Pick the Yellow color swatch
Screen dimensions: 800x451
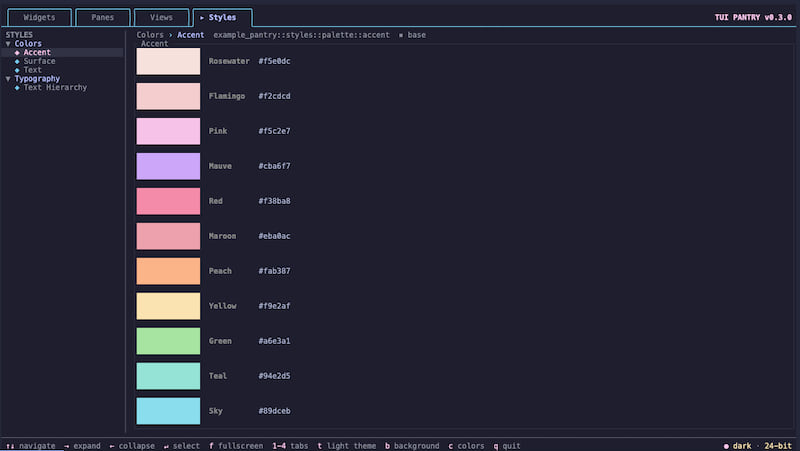tap(168, 306)
